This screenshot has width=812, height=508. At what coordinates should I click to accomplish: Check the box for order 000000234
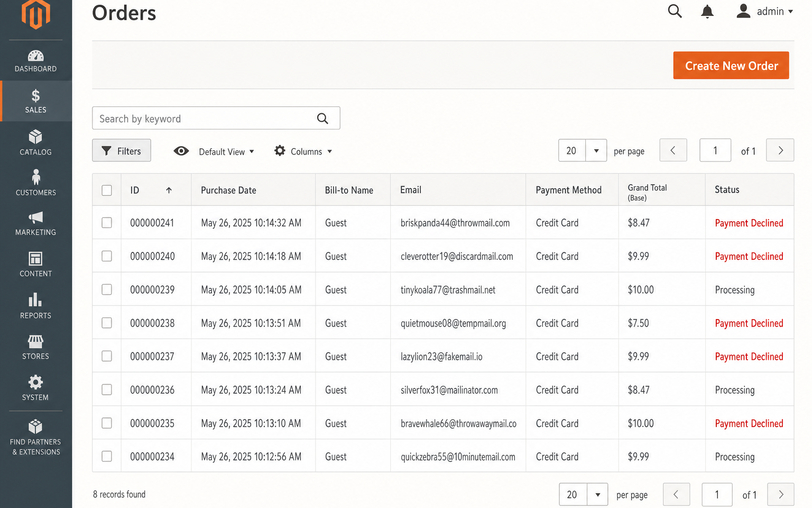coord(107,456)
